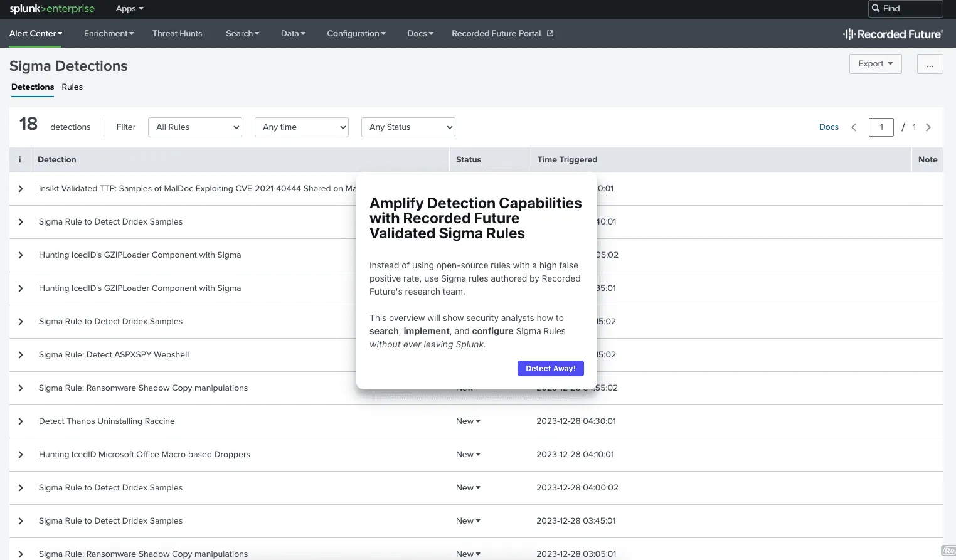
Task: Click the Detect Away! button
Action: pyautogui.click(x=551, y=369)
